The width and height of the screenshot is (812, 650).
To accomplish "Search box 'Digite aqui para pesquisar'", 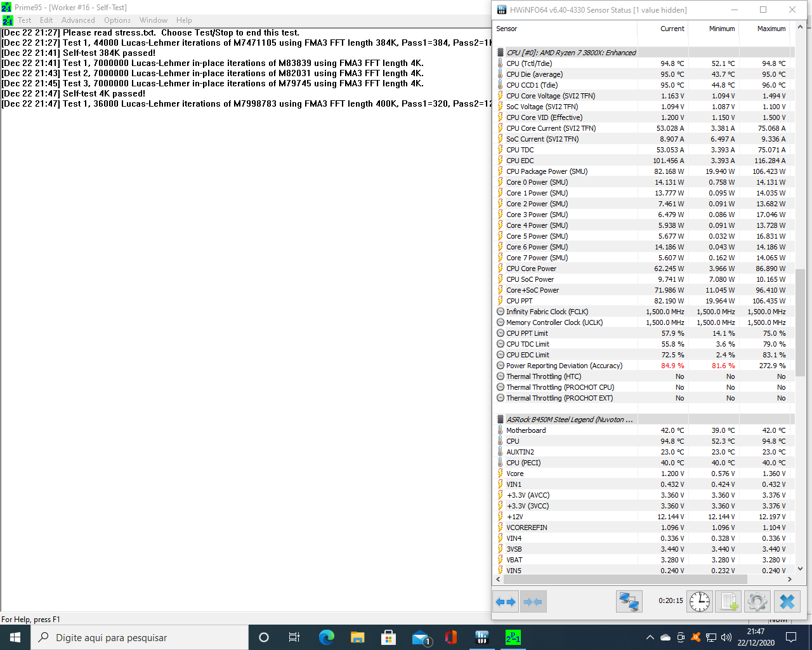I will click(140, 637).
